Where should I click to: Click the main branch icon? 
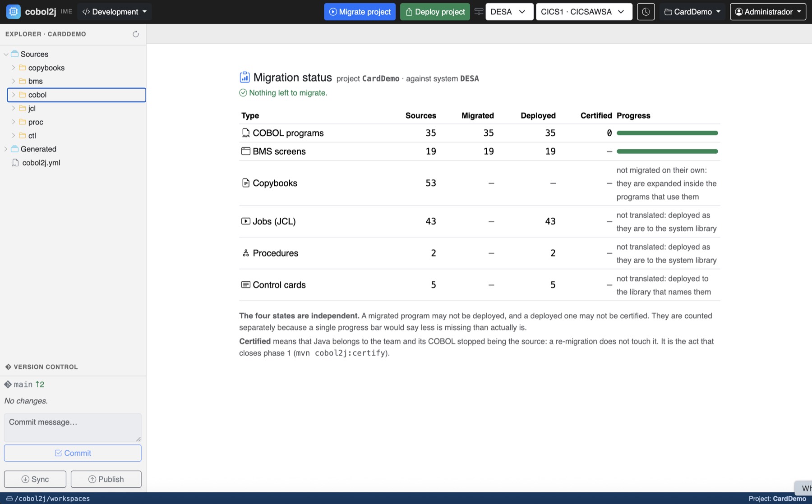[x=8, y=385]
